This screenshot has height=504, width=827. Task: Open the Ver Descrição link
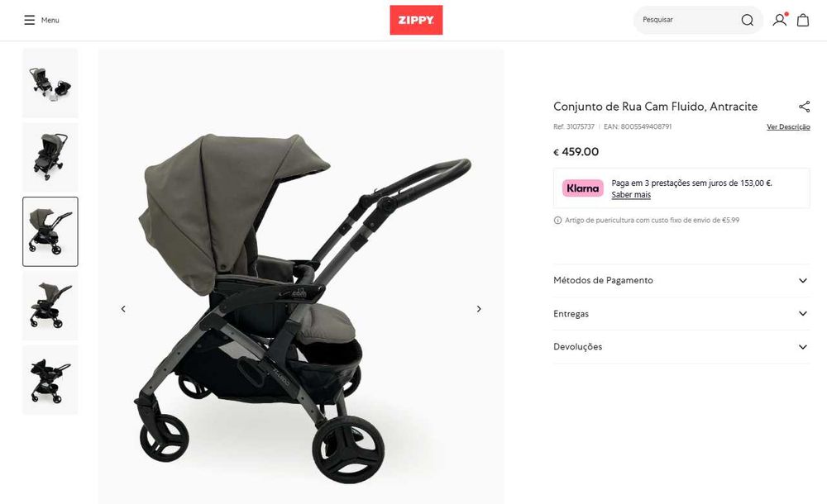tap(788, 127)
